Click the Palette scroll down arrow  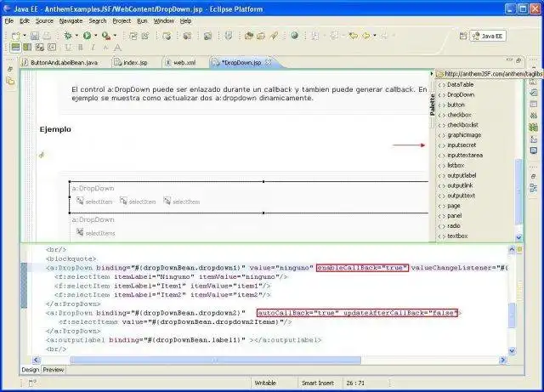[518, 237]
